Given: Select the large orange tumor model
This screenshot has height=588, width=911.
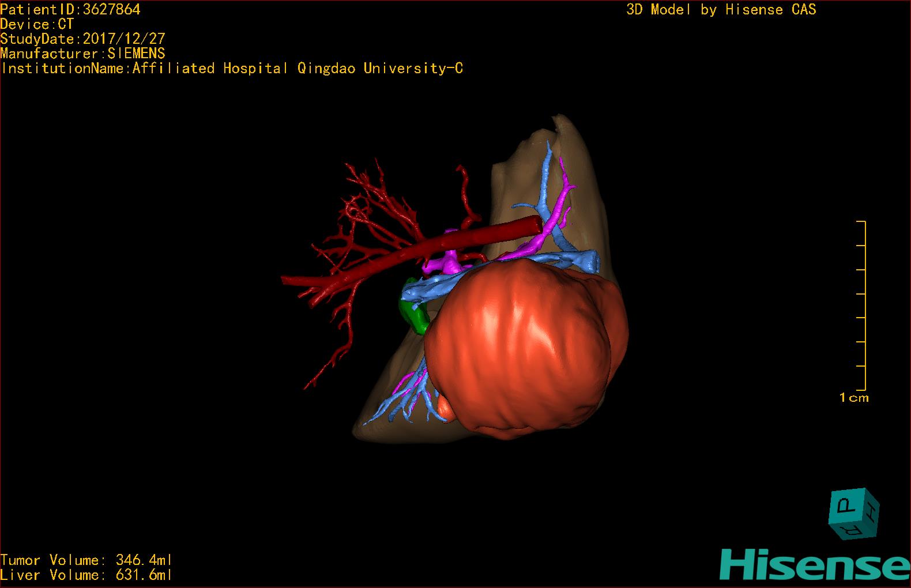Looking at the screenshot, I should [x=525, y=349].
